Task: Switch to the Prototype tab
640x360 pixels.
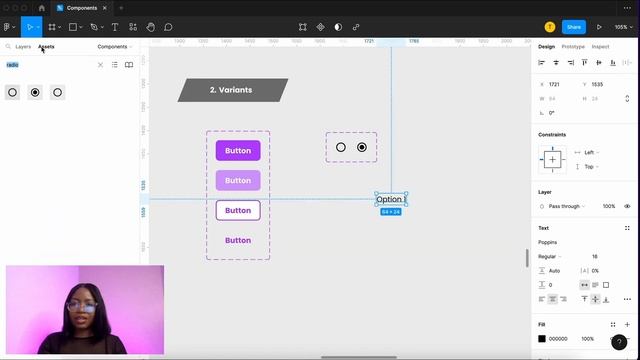Action: [573, 47]
